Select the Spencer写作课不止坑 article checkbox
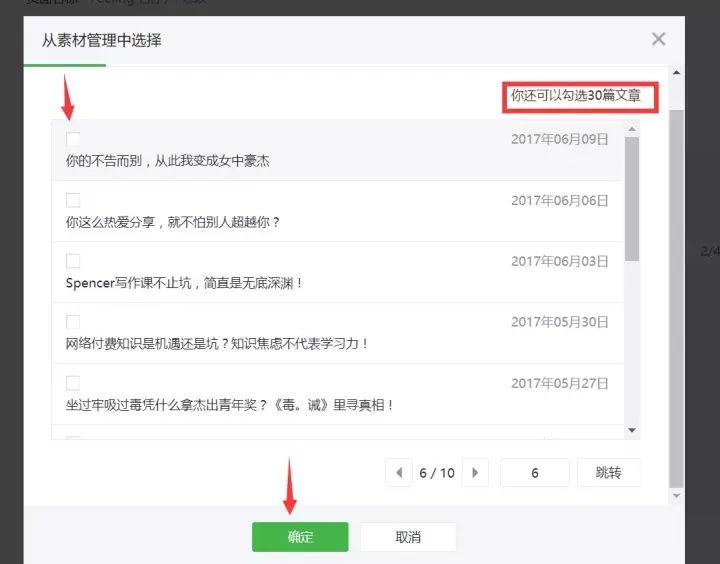This screenshot has height=564, width=720. 73,261
